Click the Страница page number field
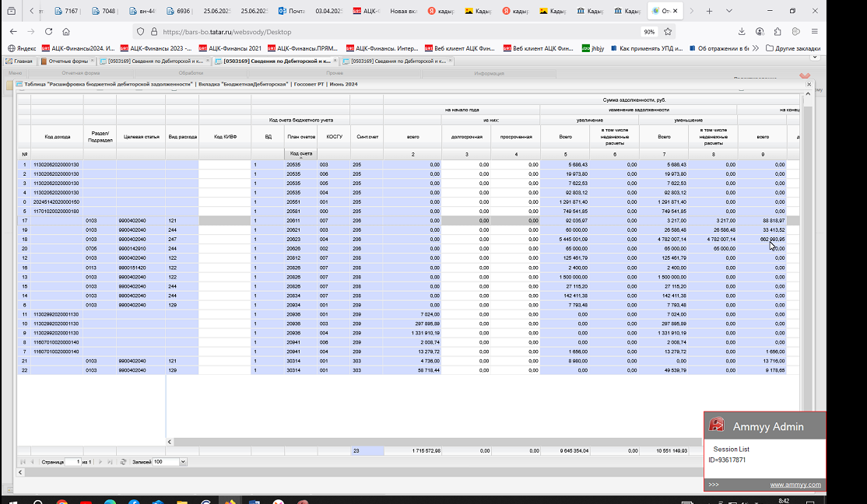The width and height of the screenshot is (867, 504). 73,462
